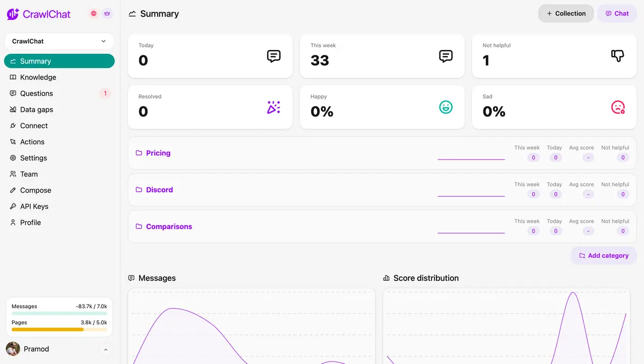Open the Actions section

pyautogui.click(x=31, y=141)
